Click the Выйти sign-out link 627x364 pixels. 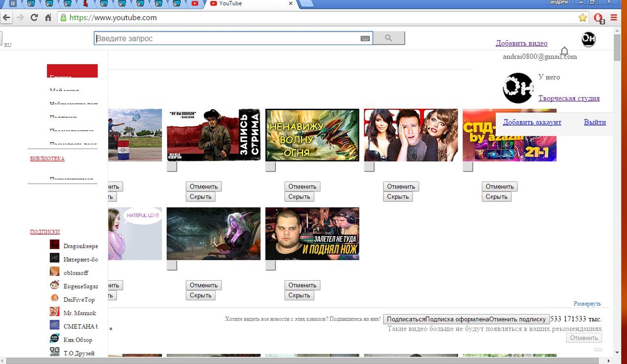pyautogui.click(x=595, y=122)
